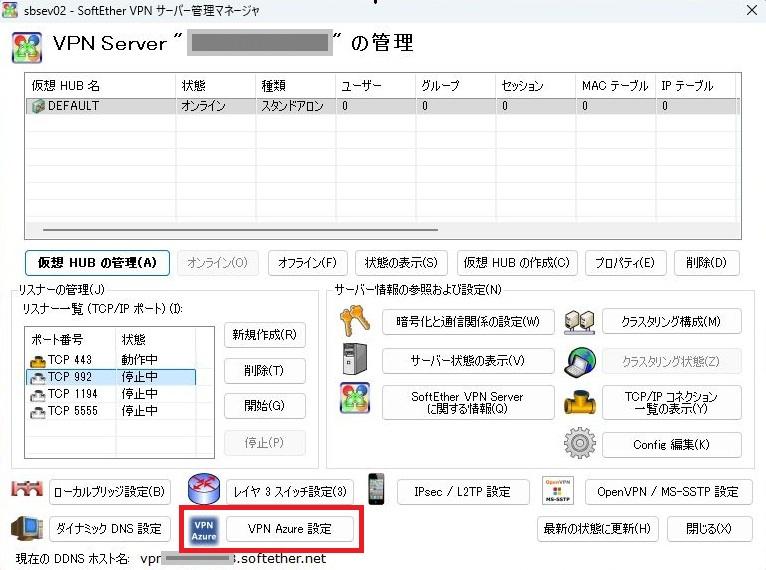Open OpenVPN / MS-SSTP 設定
Viewport: 766px width, 570px height.
coord(668,491)
